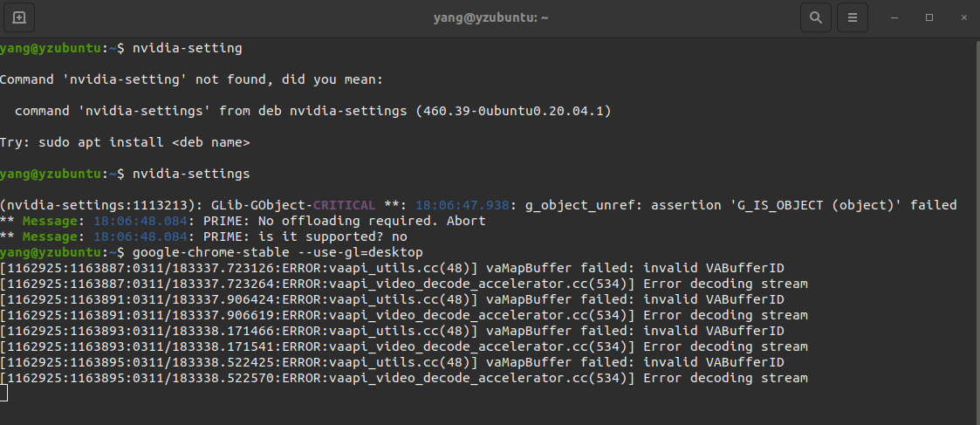Click the terminal search magnifier icon
The height and width of the screenshot is (425, 980).
[x=815, y=17]
